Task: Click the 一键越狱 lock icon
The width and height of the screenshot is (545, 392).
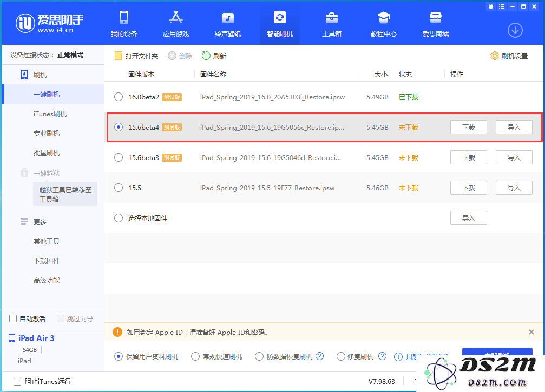Action: (24, 172)
